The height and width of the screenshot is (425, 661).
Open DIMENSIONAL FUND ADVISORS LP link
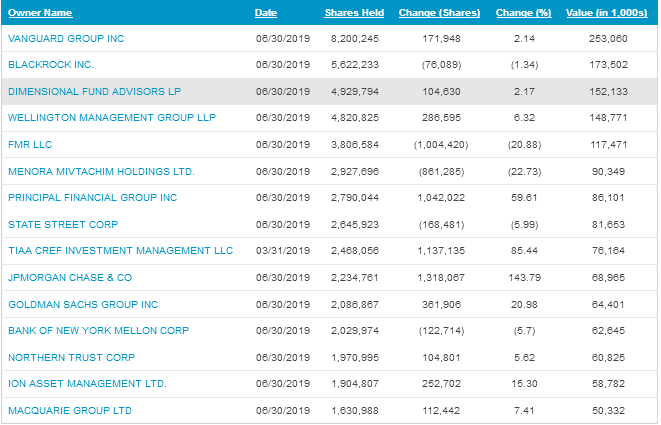click(x=94, y=91)
